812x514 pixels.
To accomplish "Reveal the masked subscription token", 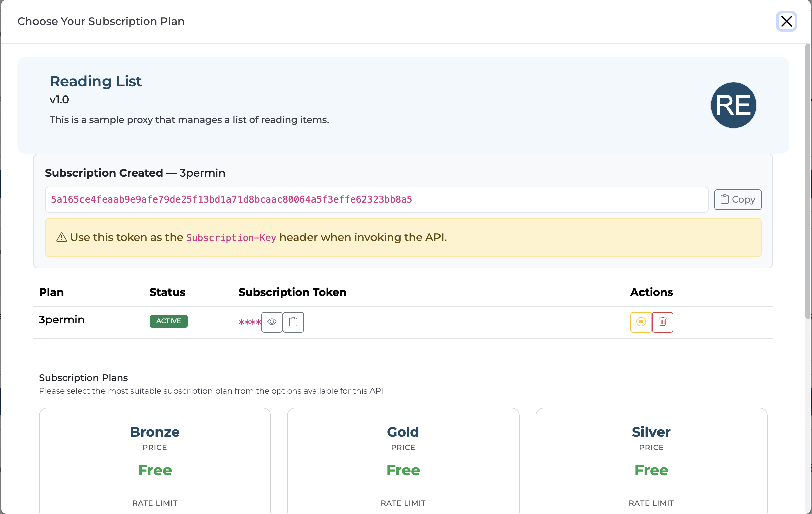I will pyautogui.click(x=272, y=322).
